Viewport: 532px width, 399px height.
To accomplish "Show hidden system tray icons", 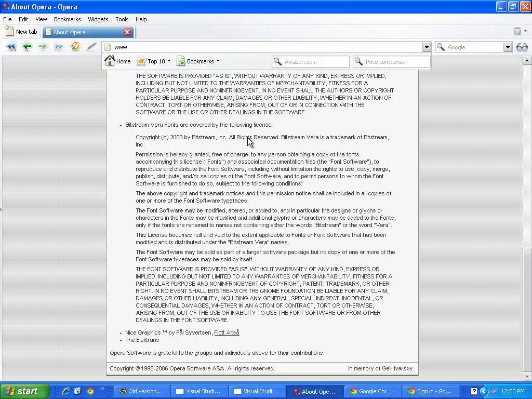I will click(x=484, y=391).
